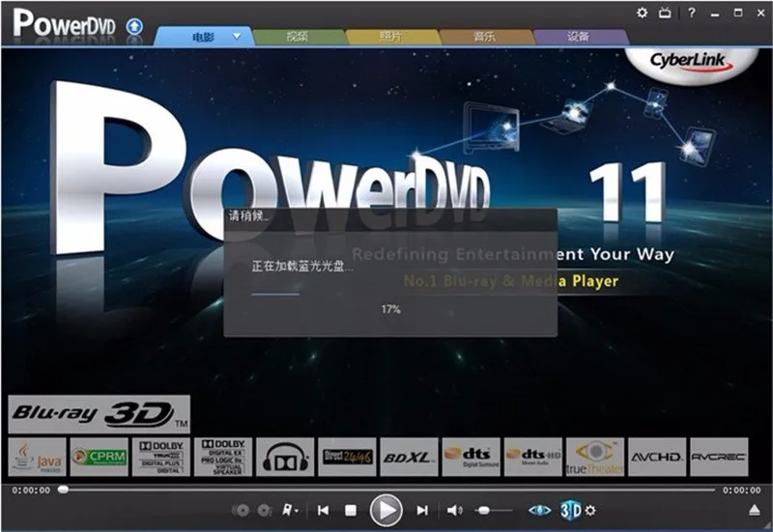Mute the audio speaker icon
The width and height of the screenshot is (773, 532).
[x=454, y=511]
